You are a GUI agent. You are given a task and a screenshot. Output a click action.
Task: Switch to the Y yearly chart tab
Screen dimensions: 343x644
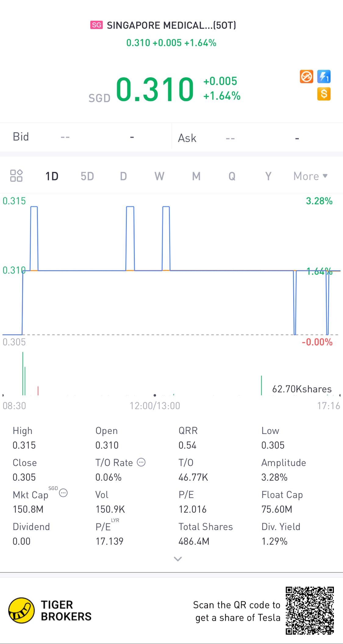coord(268,176)
